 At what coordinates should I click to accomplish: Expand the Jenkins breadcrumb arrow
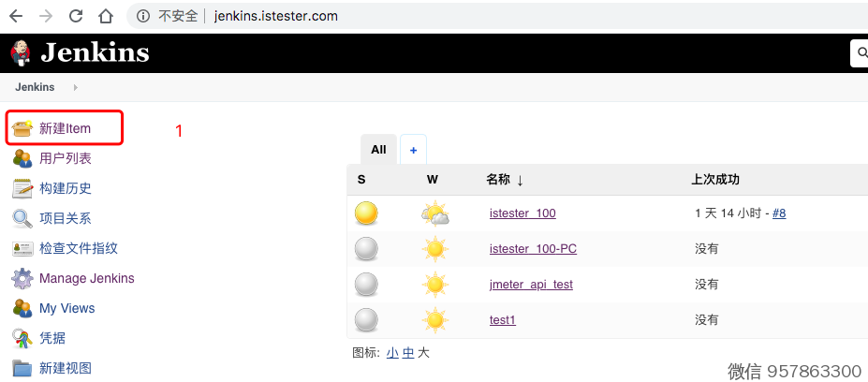click(75, 87)
